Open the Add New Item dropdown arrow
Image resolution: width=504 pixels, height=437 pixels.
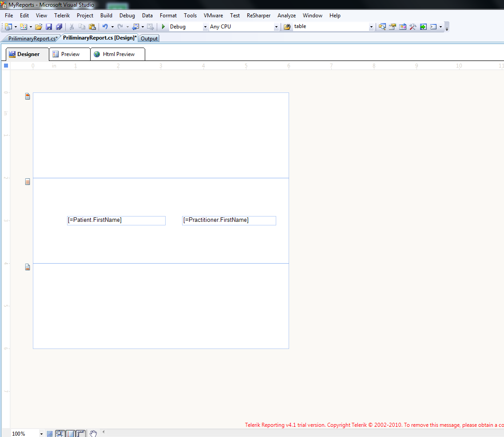pos(31,27)
